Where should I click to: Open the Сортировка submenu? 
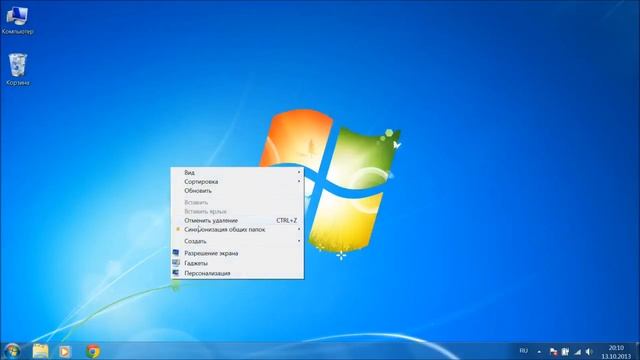237,182
